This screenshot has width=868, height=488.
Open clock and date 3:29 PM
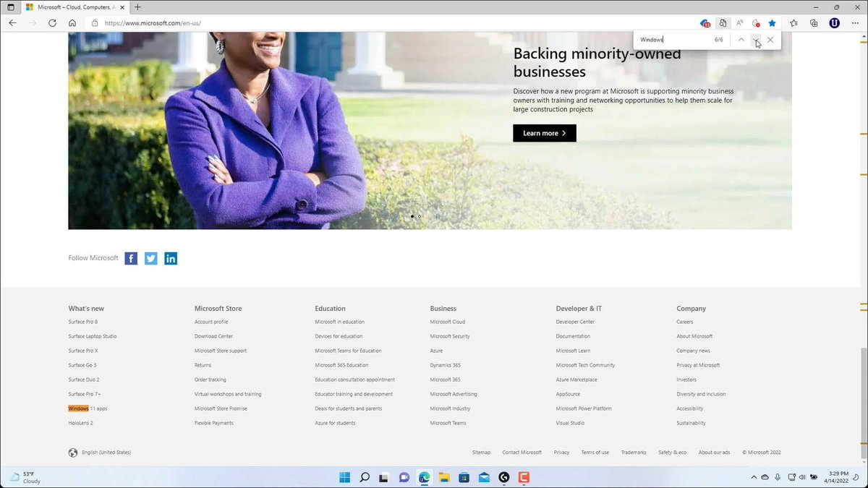coord(835,477)
